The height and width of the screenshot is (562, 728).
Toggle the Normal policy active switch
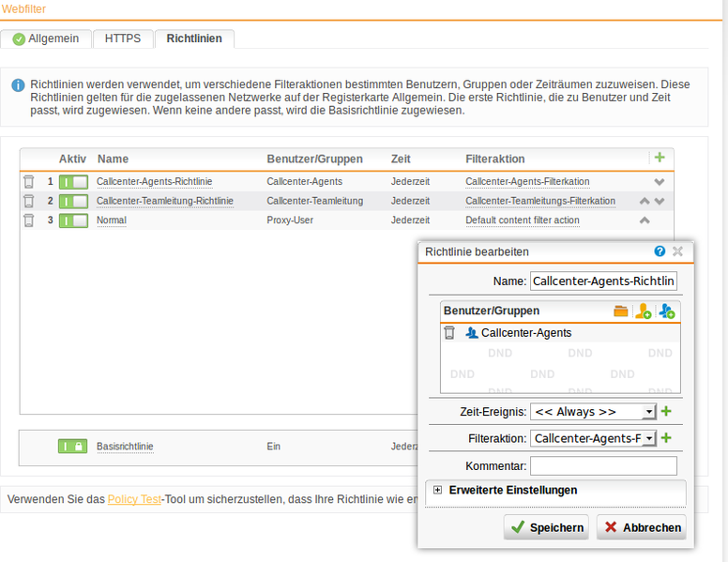(x=73, y=220)
